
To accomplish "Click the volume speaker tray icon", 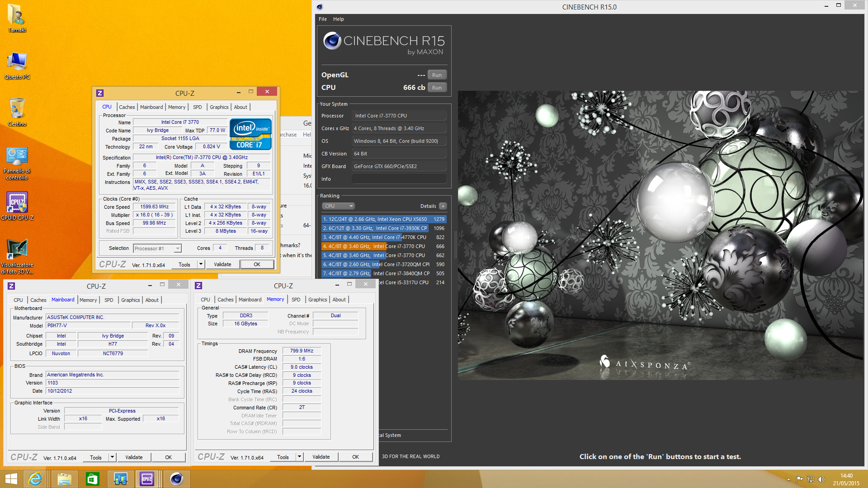I will [821, 479].
